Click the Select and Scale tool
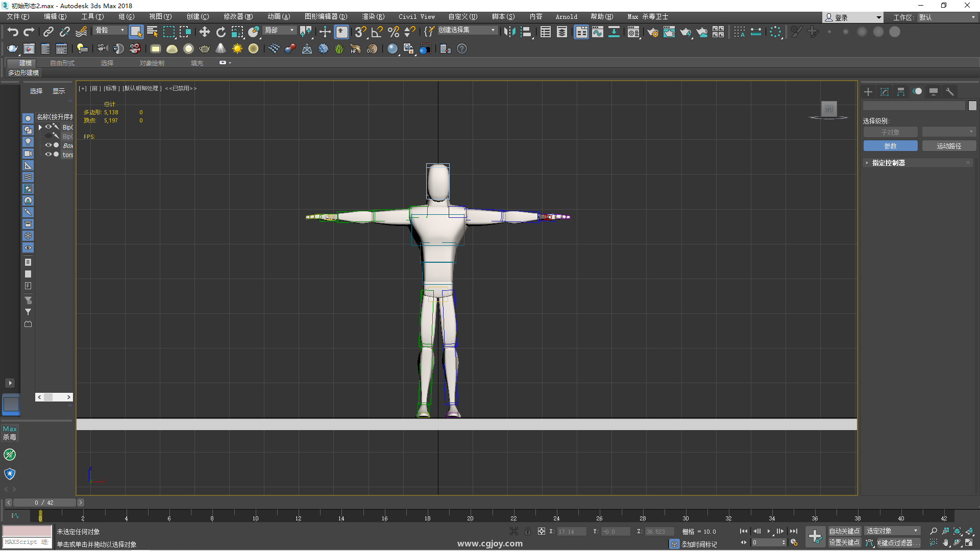The image size is (980, 551). 237,32
